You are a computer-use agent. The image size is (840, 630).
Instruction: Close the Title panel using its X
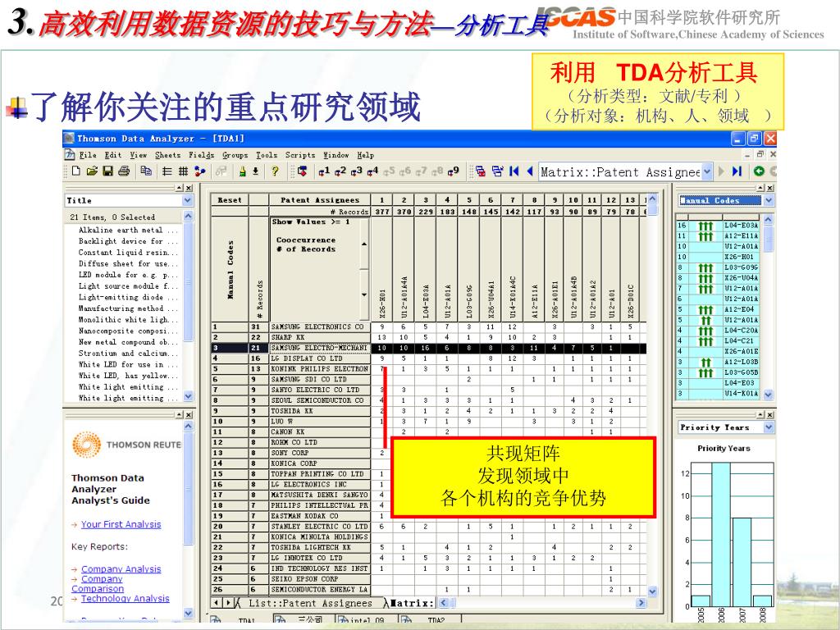coord(189,188)
